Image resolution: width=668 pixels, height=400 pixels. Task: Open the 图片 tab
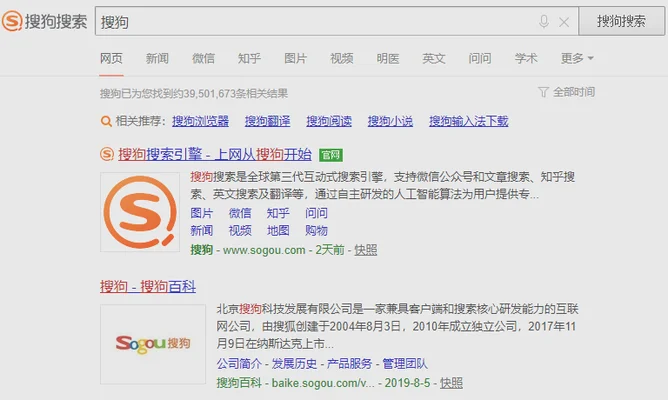point(295,58)
